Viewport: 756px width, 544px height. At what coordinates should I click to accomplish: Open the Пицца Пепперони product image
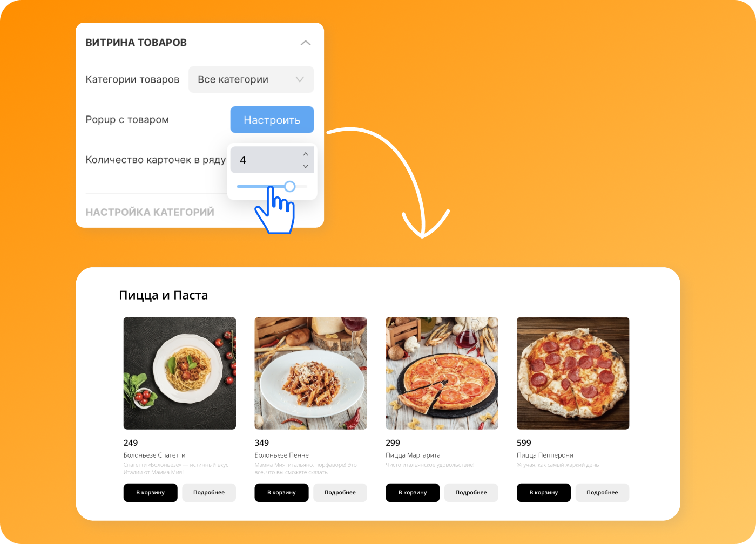coord(573,373)
